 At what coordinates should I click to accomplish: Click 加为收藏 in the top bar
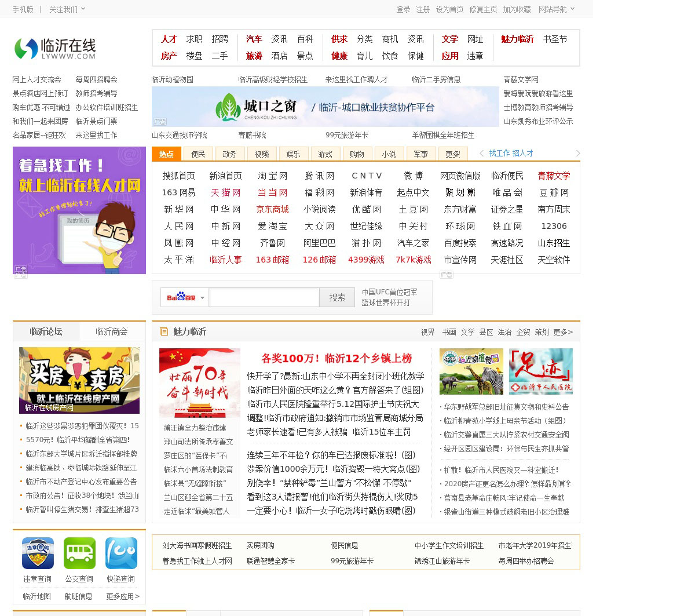tap(517, 9)
